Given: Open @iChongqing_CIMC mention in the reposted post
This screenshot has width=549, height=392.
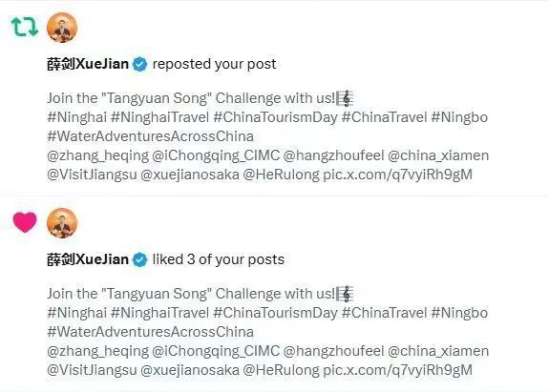Looking at the screenshot, I should (216, 155).
